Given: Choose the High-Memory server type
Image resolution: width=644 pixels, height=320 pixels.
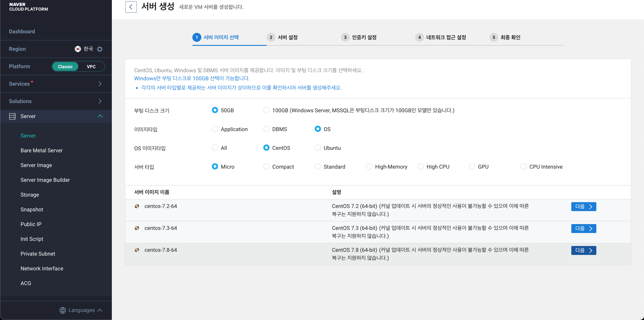Looking at the screenshot, I should coord(369,167).
